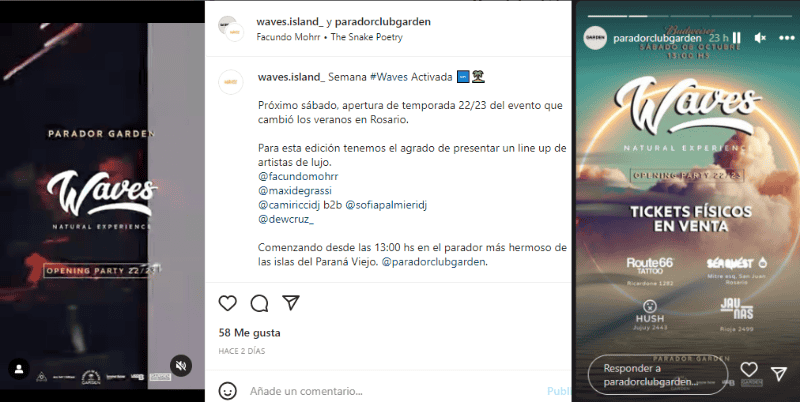Viewport: 800px width, 402px height.
Task: Like the story with heart icon
Action: (x=749, y=369)
